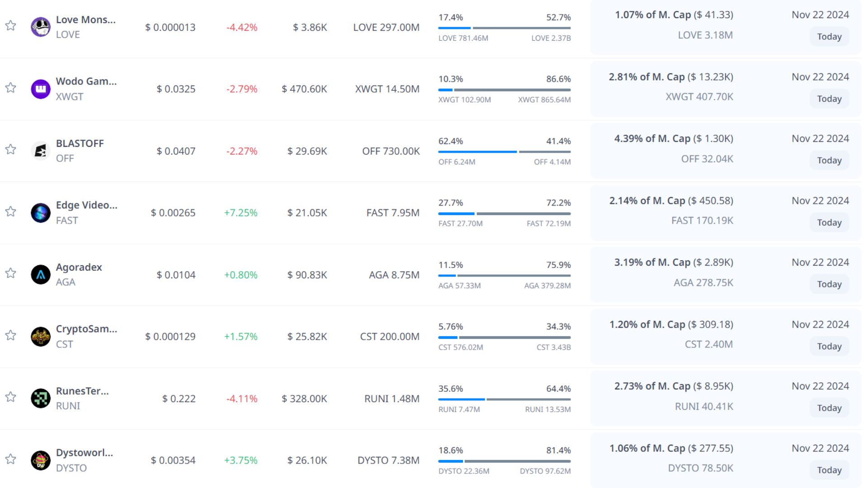Toggle watchlist star for RunesTerminal
868x488 pixels.
pyautogui.click(x=11, y=397)
